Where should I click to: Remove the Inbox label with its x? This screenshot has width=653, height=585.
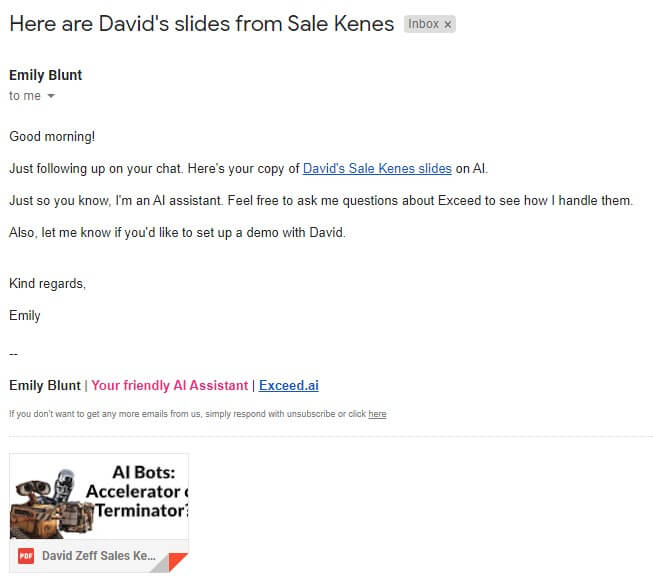pos(448,24)
